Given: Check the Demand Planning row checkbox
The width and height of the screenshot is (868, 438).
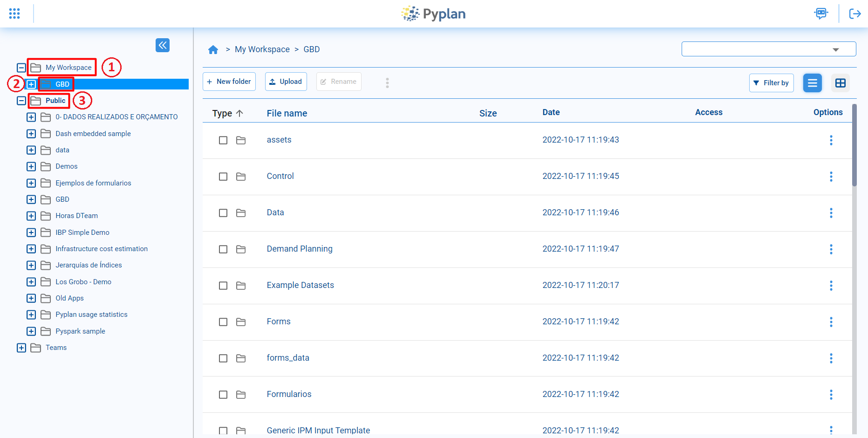Looking at the screenshot, I should (223, 249).
